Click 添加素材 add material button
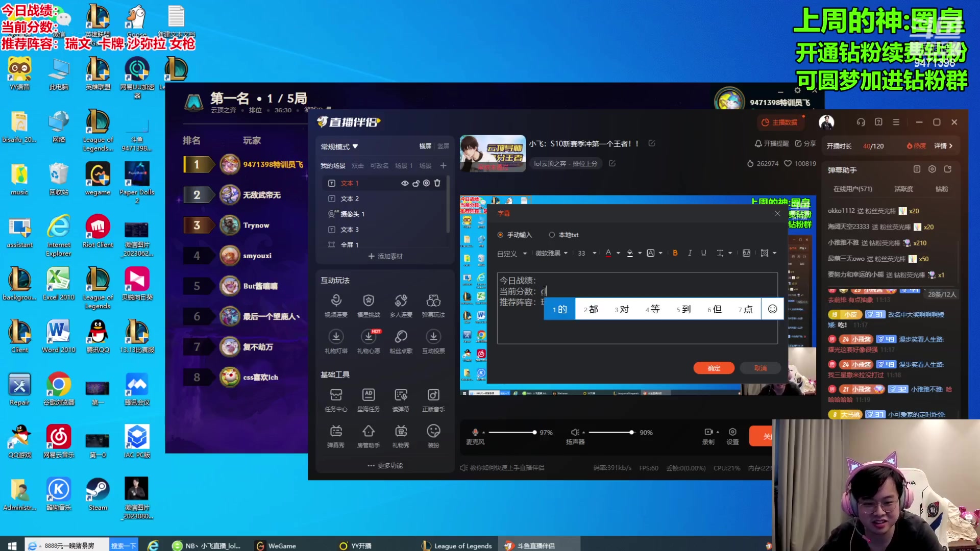The image size is (980, 551). 385,256
